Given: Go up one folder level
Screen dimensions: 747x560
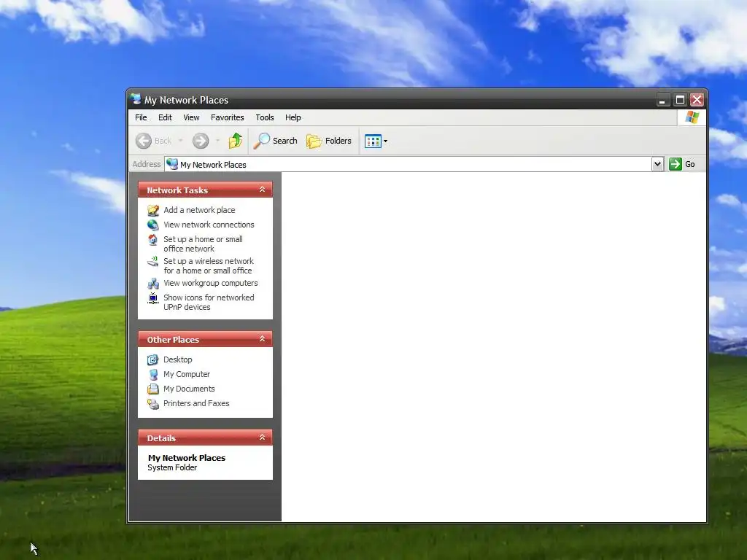Looking at the screenshot, I should tap(236, 141).
